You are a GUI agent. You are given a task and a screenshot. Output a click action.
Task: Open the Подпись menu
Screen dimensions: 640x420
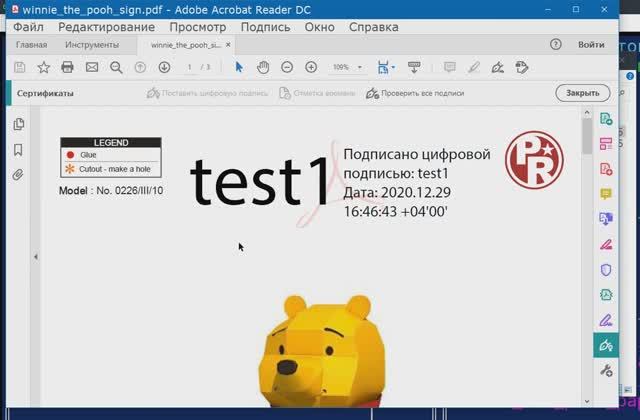265,27
